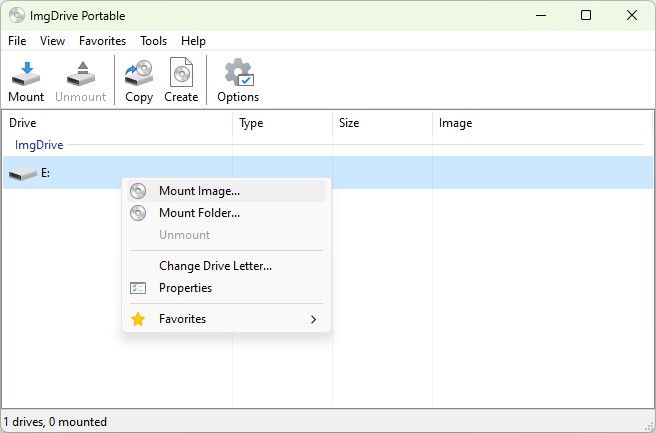Screen dimensions: 656x433
Task: Open the Tools menu
Action: [x=154, y=41]
